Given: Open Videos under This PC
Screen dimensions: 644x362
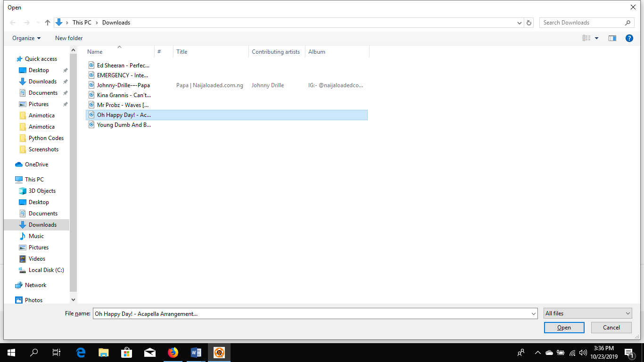Looking at the screenshot, I should coord(37,259).
